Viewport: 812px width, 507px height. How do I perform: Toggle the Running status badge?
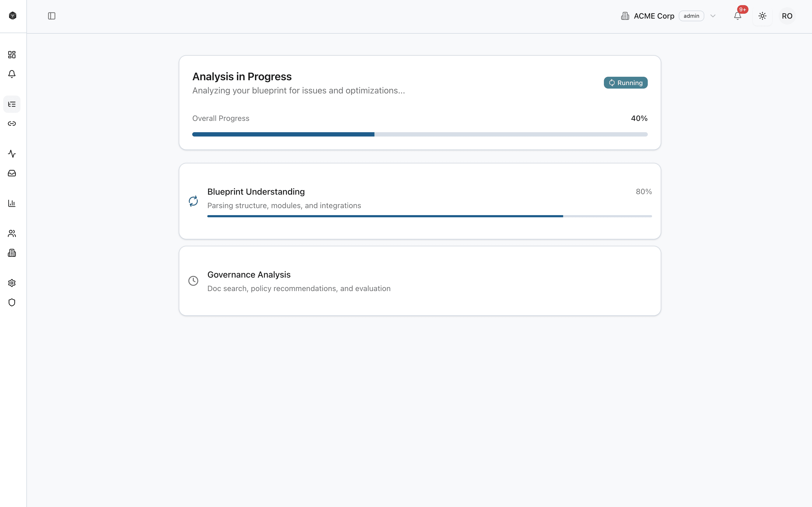tap(625, 82)
